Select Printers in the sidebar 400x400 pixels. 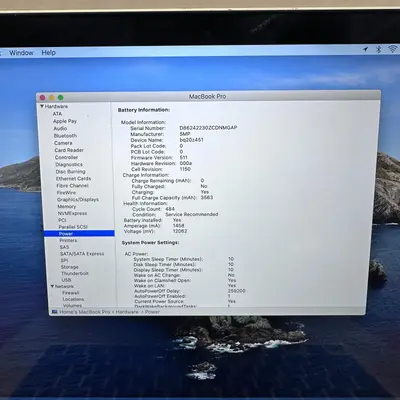coord(68,240)
